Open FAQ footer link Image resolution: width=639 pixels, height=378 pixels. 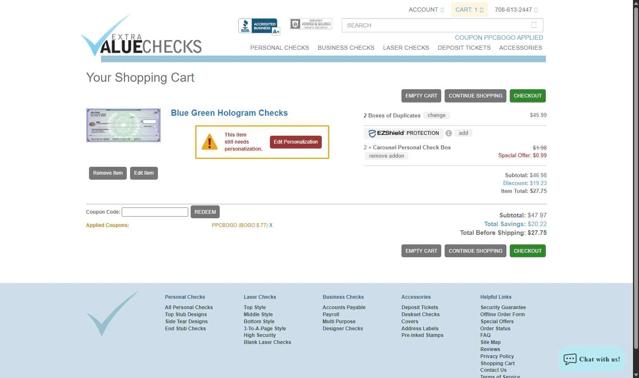point(485,335)
